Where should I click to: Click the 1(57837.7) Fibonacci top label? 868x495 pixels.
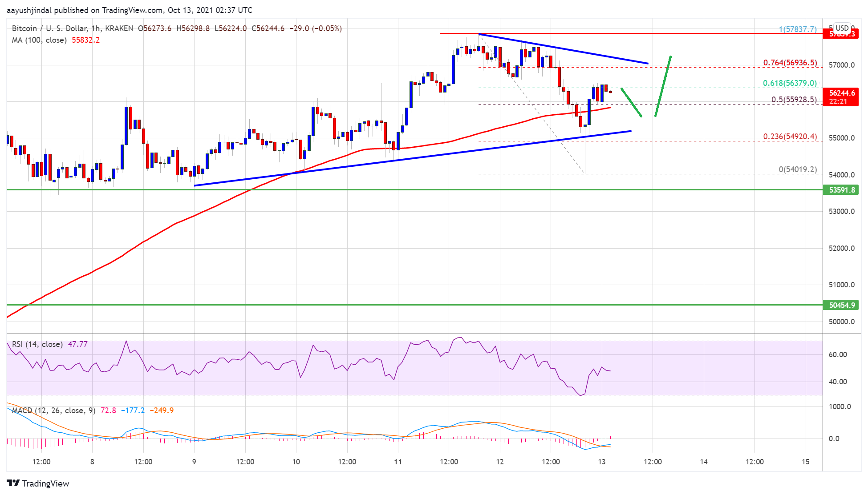click(797, 29)
